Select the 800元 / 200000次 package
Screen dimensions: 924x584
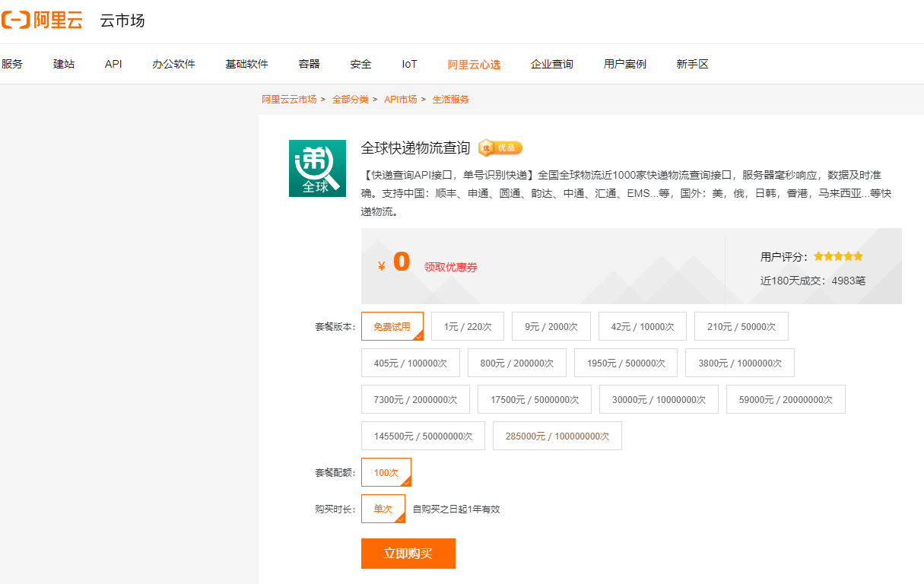pos(517,363)
